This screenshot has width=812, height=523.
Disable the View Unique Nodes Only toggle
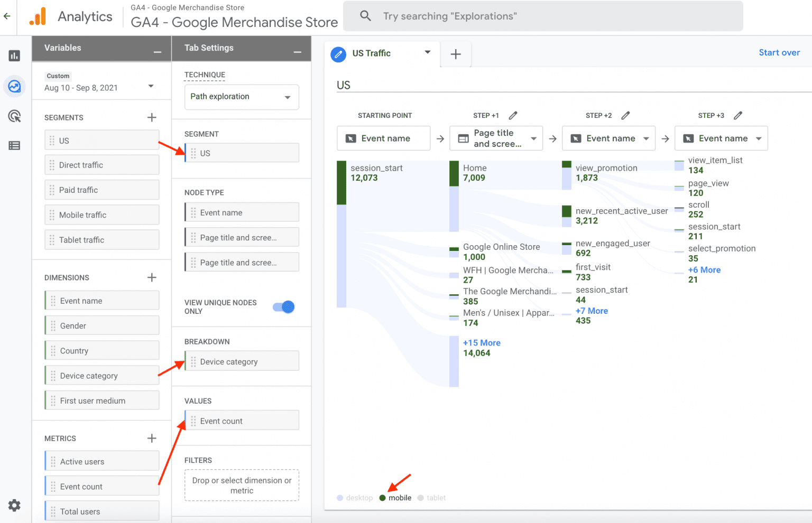tap(284, 307)
